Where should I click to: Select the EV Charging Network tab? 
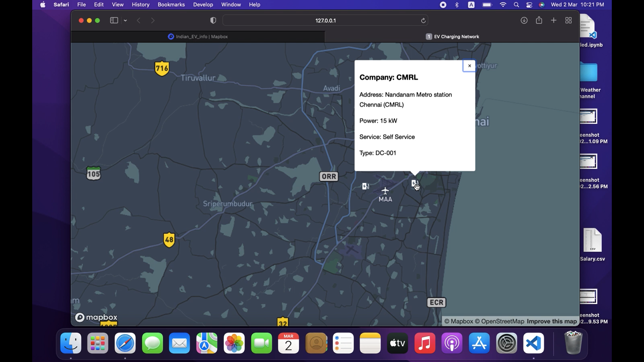[x=452, y=37]
